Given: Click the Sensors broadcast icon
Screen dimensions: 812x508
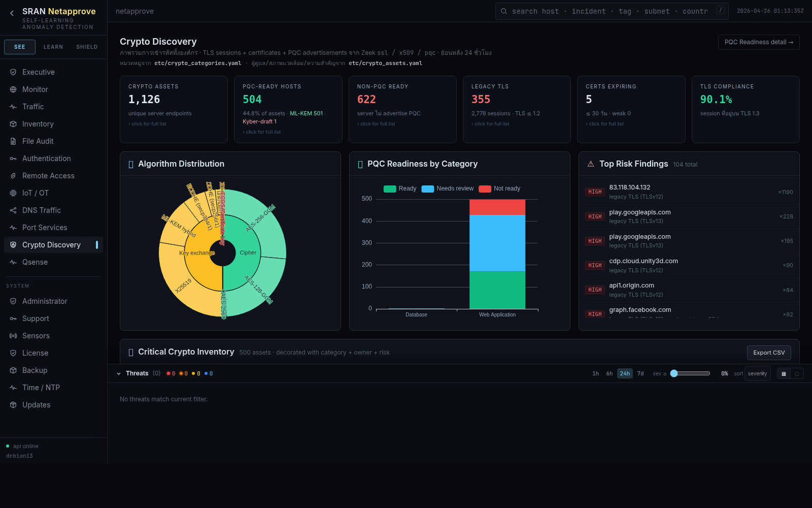Looking at the screenshot, I should tap(13, 336).
